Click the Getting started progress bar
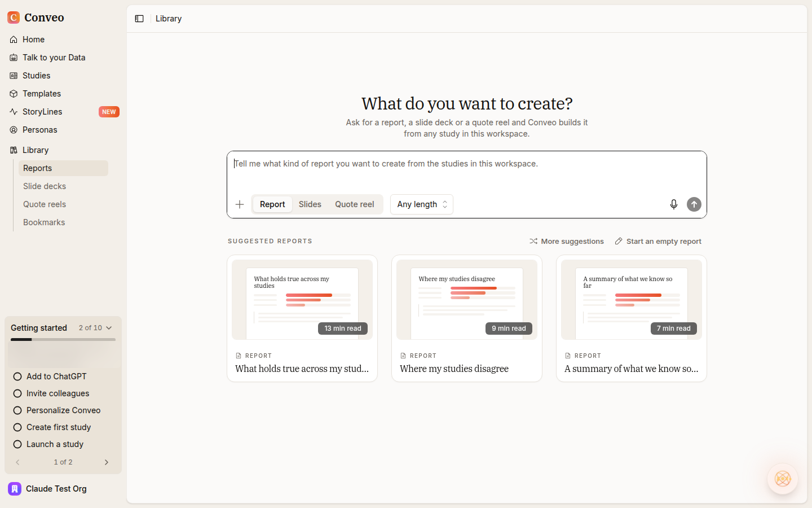The image size is (812, 508). coord(63,339)
